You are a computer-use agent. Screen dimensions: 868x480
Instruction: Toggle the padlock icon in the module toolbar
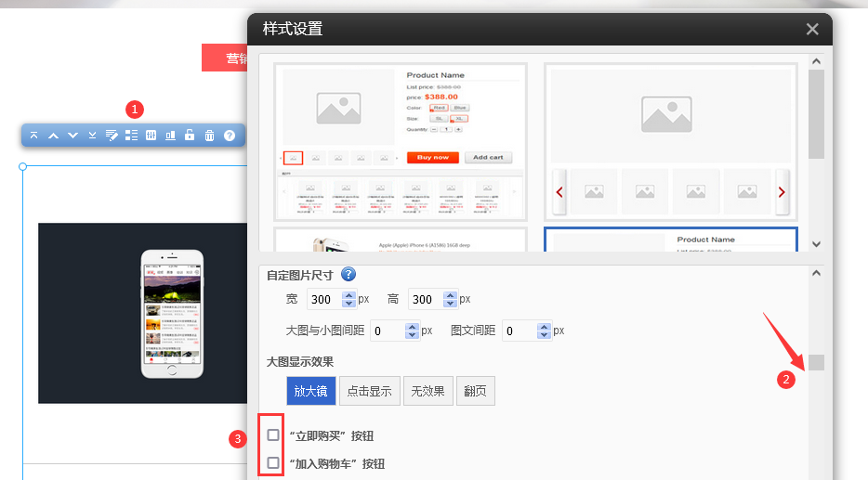[190, 136]
